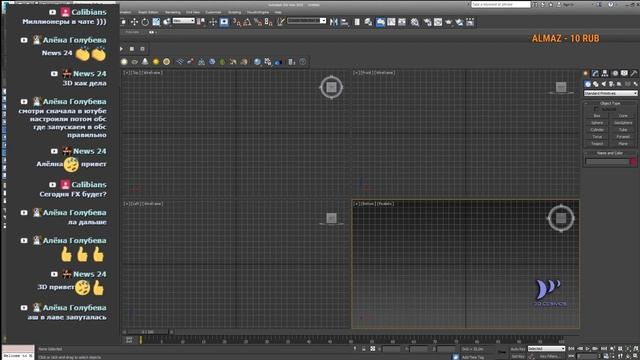Open the Graph Editors menu
Image resolution: width=640 pixels, height=360 pixels.
tap(148, 12)
